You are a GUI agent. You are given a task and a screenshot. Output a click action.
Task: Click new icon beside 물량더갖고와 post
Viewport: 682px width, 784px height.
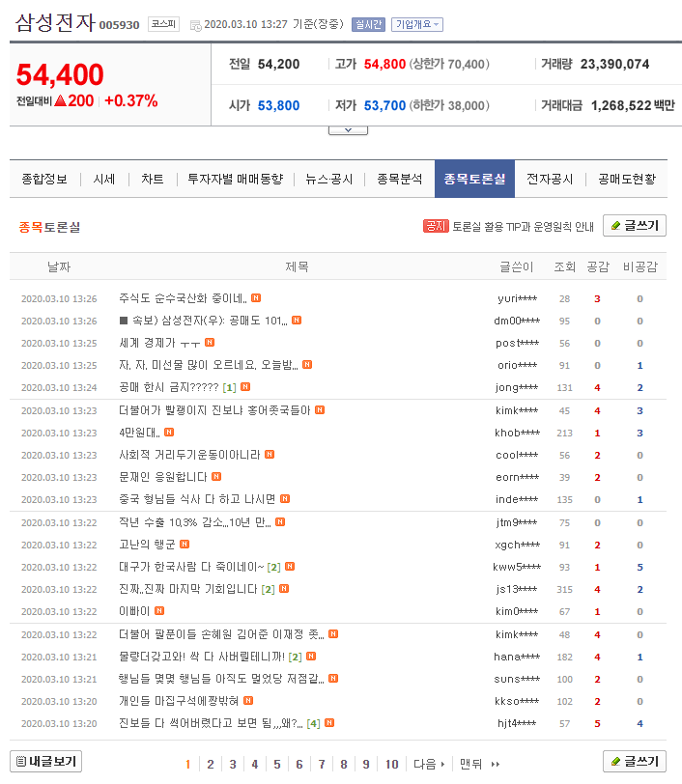(311, 657)
